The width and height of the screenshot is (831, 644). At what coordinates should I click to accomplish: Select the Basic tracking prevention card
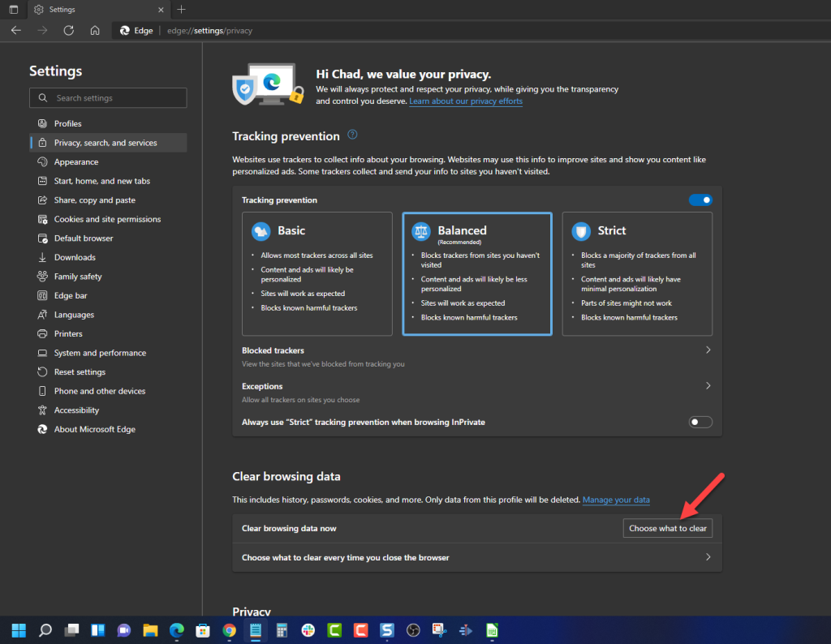[x=317, y=274]
